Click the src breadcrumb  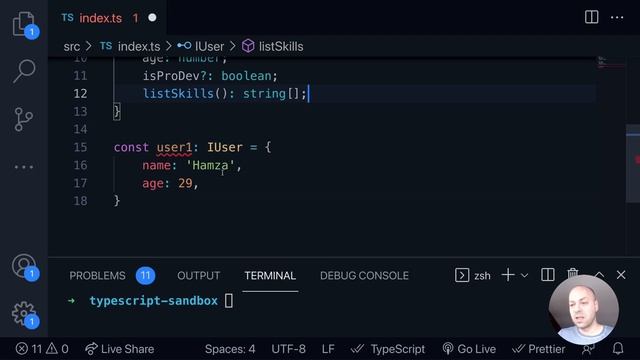(72, 47)
